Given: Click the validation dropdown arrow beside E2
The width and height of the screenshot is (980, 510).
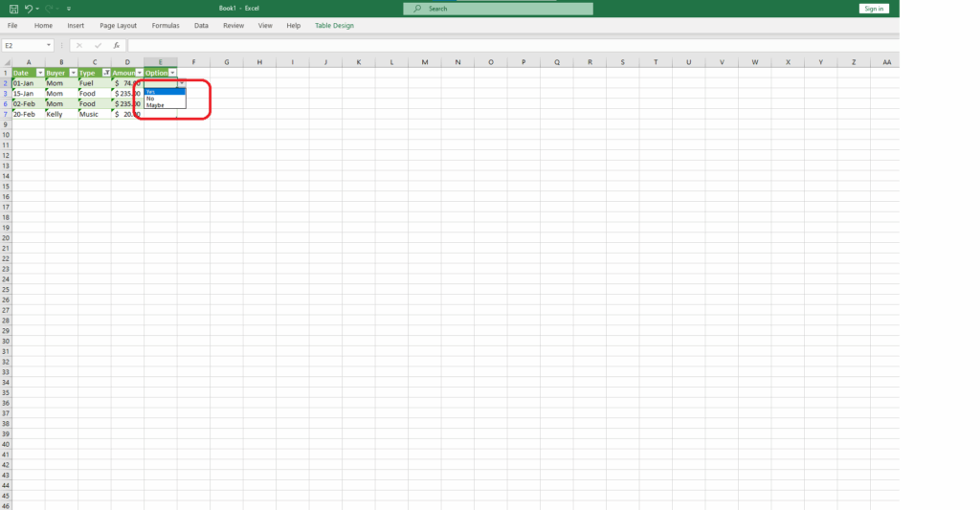Looking at the screenshot, I should 181,83.
